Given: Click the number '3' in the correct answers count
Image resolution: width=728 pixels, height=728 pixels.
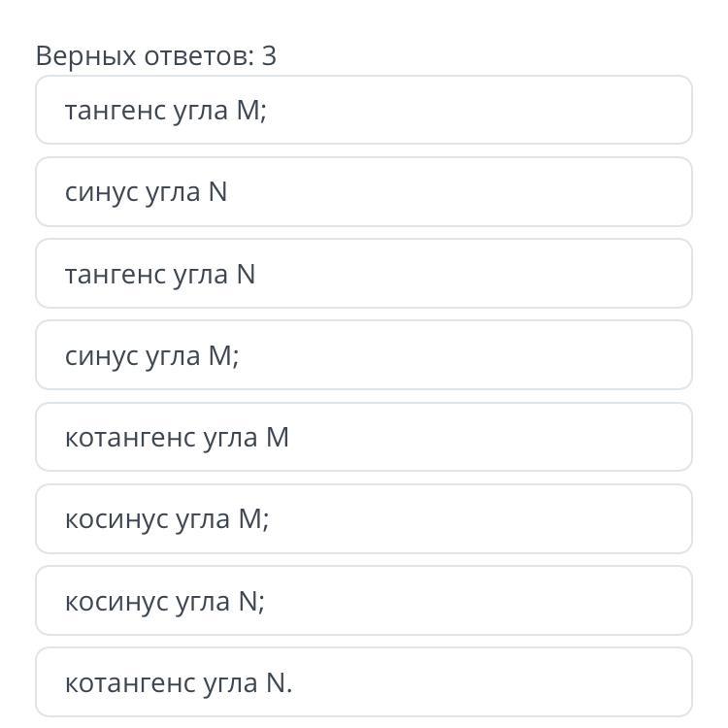Looking at the screenshot, I should tap(269, 56).
